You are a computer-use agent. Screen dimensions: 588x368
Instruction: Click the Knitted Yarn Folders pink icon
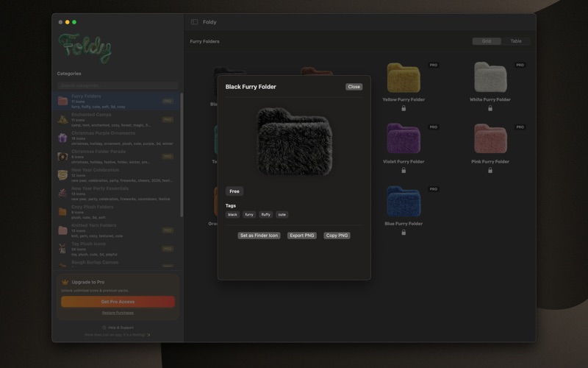(x=62, y=230)
